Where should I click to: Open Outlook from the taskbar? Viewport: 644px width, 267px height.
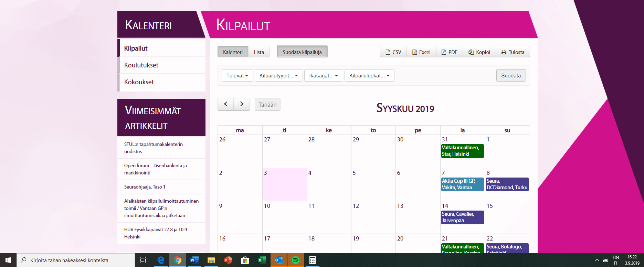pos(278,260)
